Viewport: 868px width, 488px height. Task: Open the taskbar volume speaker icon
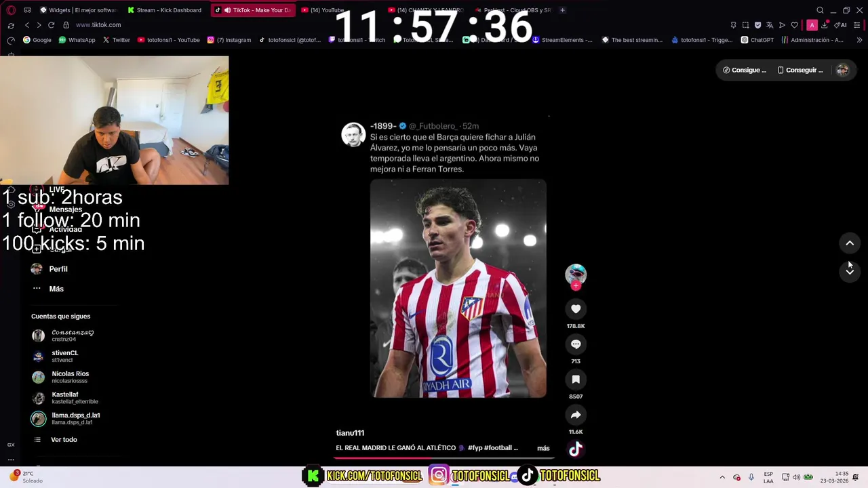coord(796,477)
